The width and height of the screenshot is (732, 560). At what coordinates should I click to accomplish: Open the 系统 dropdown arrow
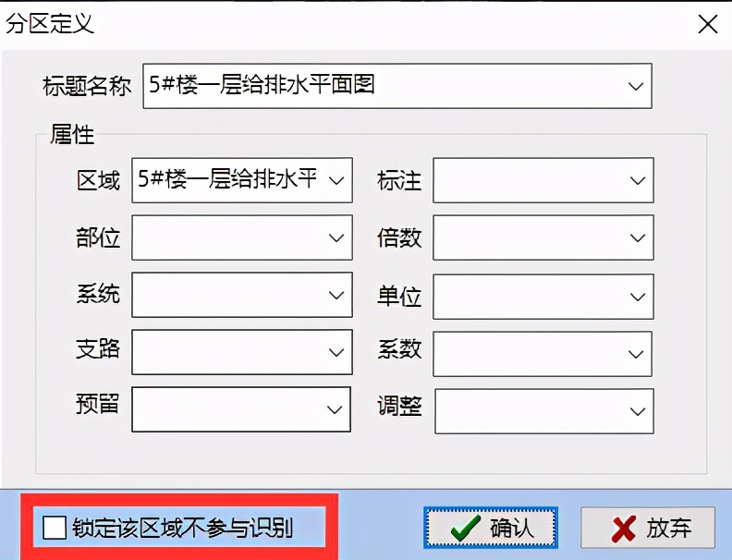click(336, 295)
